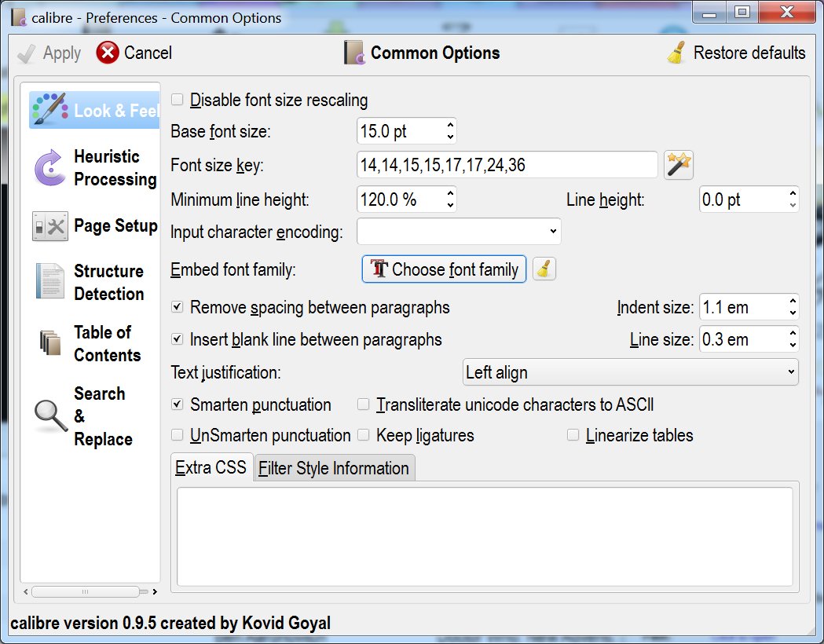Click the Page Setup tools icon
The width and height of the screenshot is (824, 644).
click(50, 226)
